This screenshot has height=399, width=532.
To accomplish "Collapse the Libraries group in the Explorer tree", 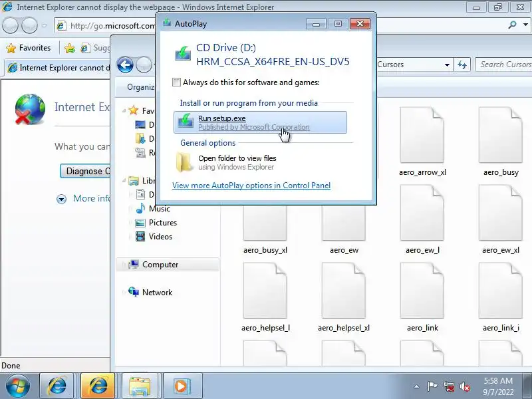I will tap(124, 180).
